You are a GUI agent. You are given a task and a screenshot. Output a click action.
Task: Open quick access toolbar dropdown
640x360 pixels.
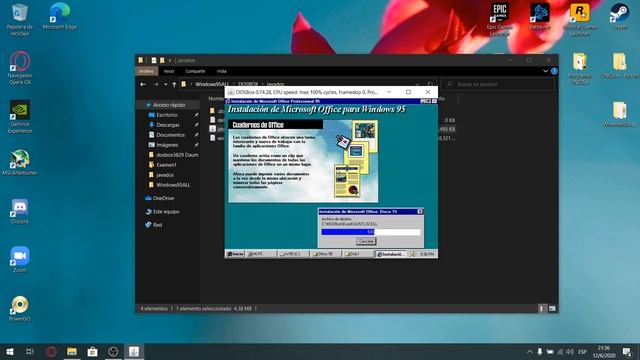coord(170,60)
